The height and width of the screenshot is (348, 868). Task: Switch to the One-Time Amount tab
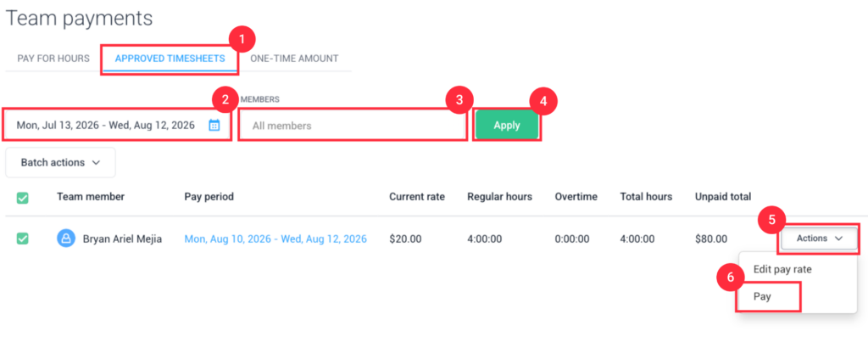(294, 59)
